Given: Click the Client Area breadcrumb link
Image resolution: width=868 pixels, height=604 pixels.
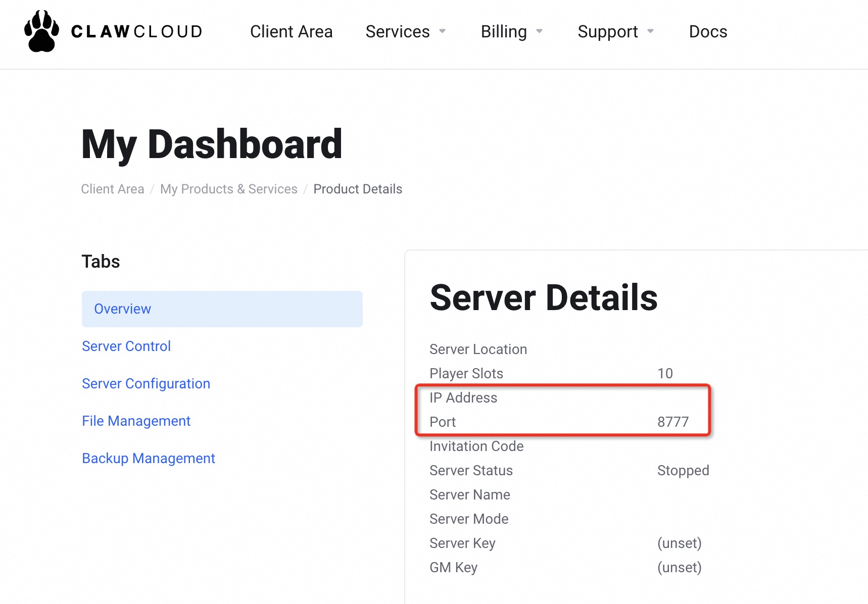Looking at the screenshot, I should (113, 189).
